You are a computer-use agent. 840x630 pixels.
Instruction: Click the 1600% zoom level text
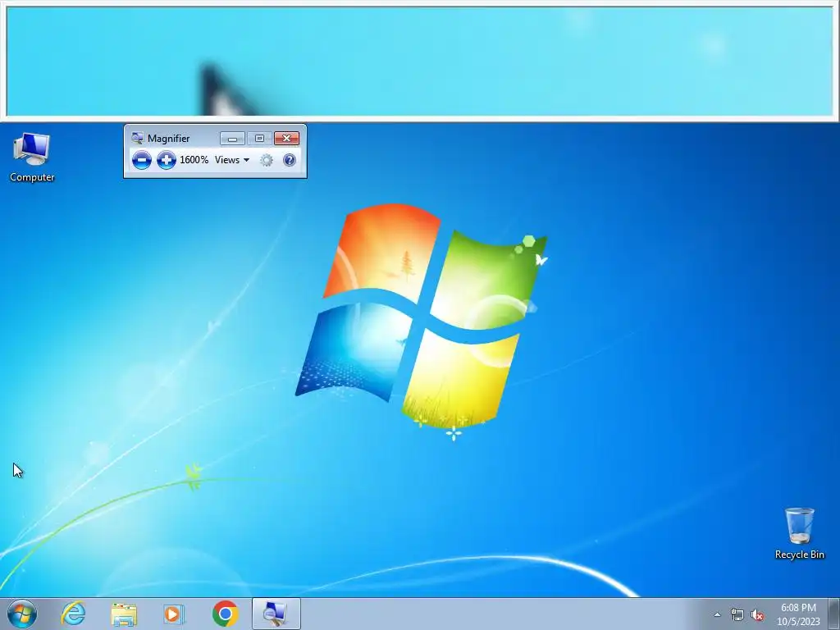click(194, 160)
